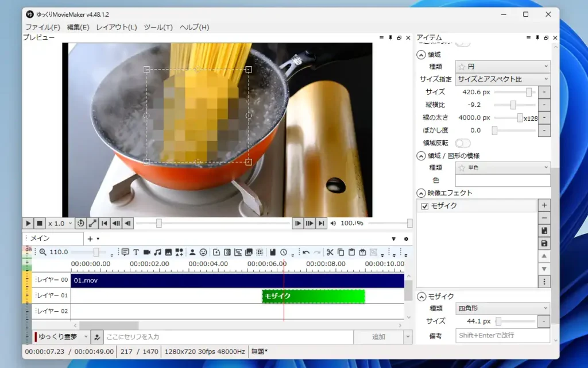The height and width of the screenshot is (368, 588).
Task: Change the サイズ指定 combo box selection
Action: point(502,79)
